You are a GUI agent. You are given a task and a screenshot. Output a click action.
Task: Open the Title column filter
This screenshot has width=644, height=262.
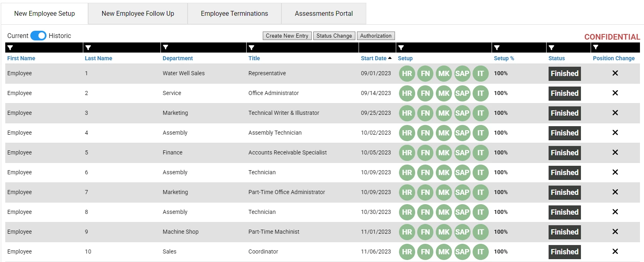(251, 48)
